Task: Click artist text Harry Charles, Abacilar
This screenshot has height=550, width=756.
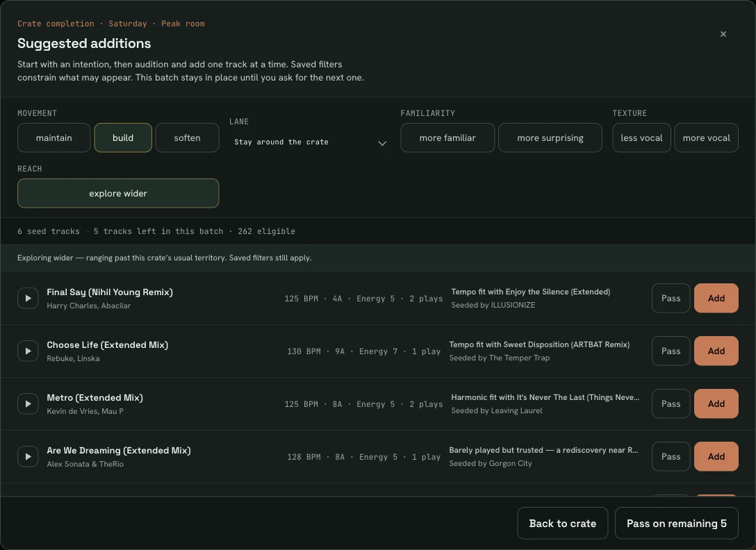Action: tap(89, 306)
